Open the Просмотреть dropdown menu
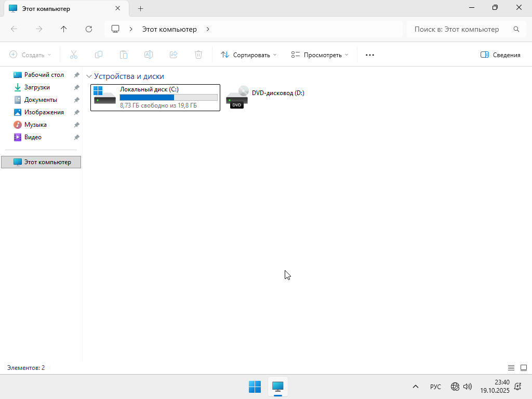This screenshot has width=532, height=399. click(x=320, y=55)
